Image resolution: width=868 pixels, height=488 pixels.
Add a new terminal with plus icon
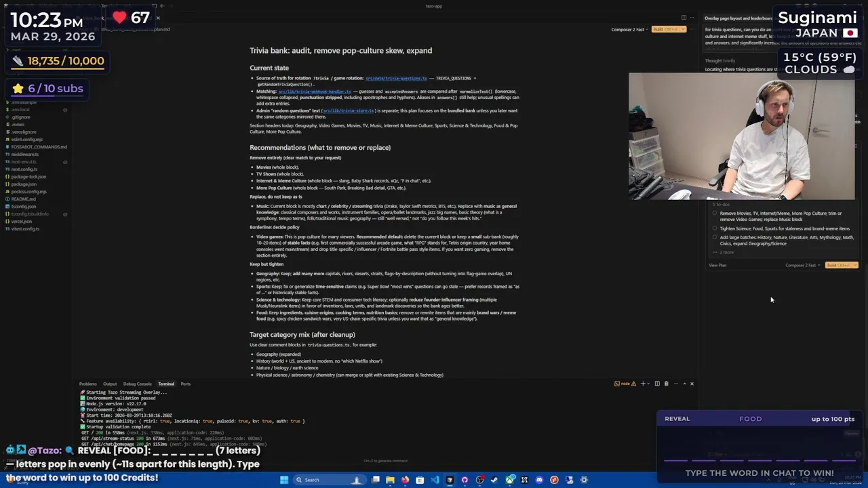(x=643, y=384)
